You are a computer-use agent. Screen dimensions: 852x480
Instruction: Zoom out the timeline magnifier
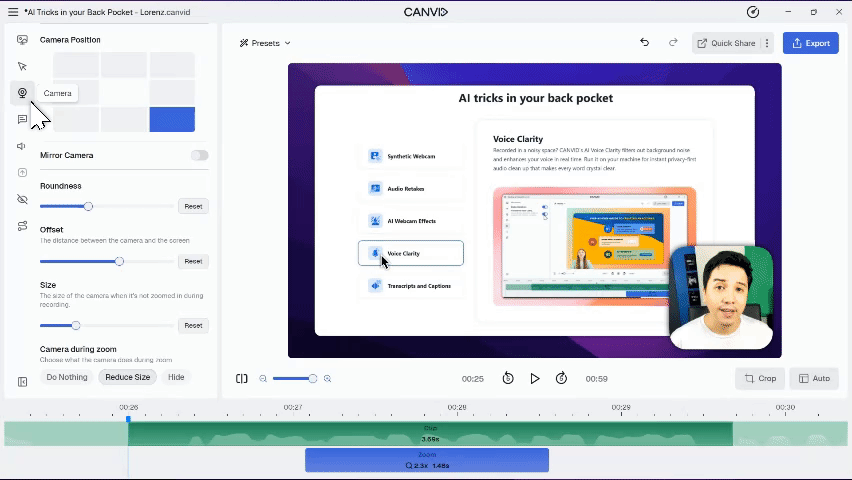coord(263,379)
